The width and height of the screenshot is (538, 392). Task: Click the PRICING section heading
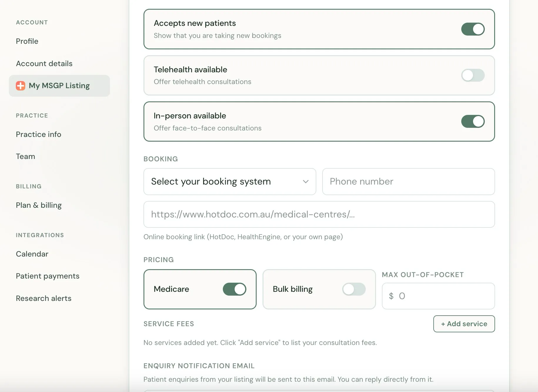coord(159,260)
